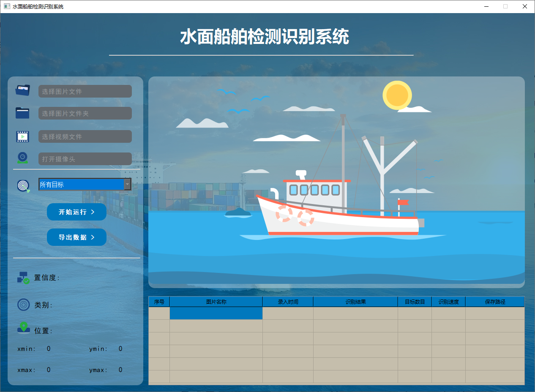Screen dimensions: 535x392
Task: Select the highlighted blue cell in the table
Action: (x=216, y=313)
